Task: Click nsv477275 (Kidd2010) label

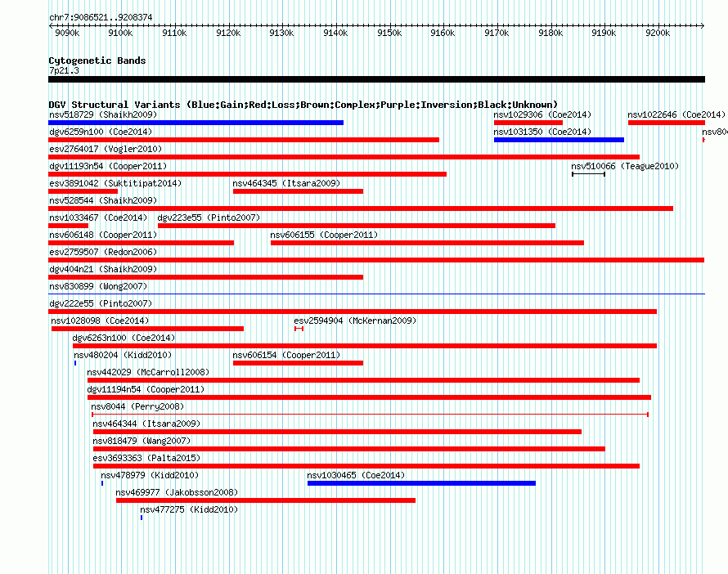Action: pyautogui.click(x=189, y=509)
